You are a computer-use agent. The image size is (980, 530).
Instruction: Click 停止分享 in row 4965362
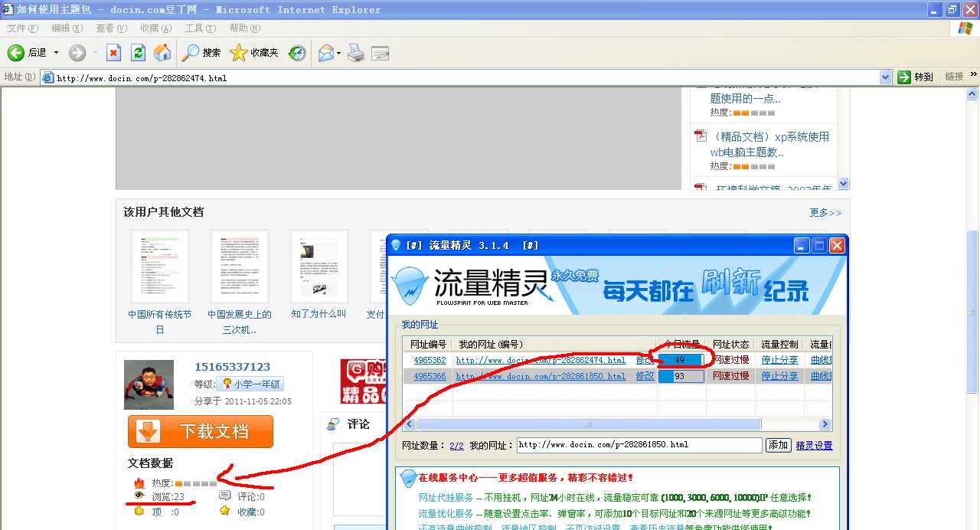point(779,360)
